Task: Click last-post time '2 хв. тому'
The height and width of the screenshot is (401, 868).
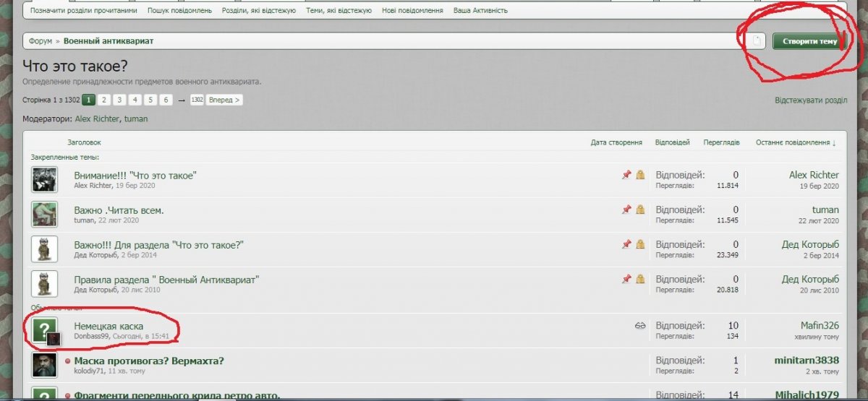Action: pyautogui.click(x=823, y=371)
